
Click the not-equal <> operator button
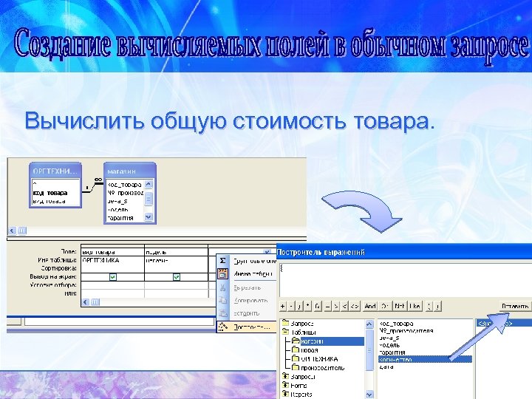pos(355,307)
